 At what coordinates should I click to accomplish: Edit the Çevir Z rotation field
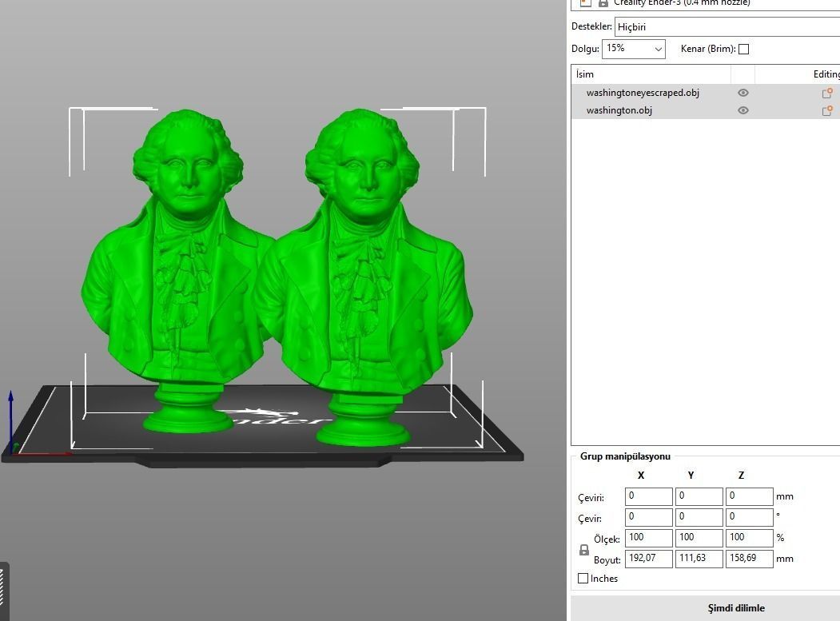click(x=750, y=517)
